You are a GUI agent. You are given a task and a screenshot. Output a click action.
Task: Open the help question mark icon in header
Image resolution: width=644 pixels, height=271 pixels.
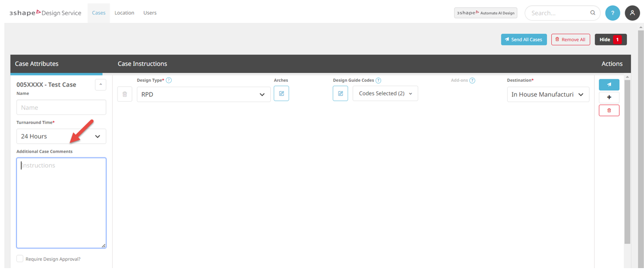(612, 13)
